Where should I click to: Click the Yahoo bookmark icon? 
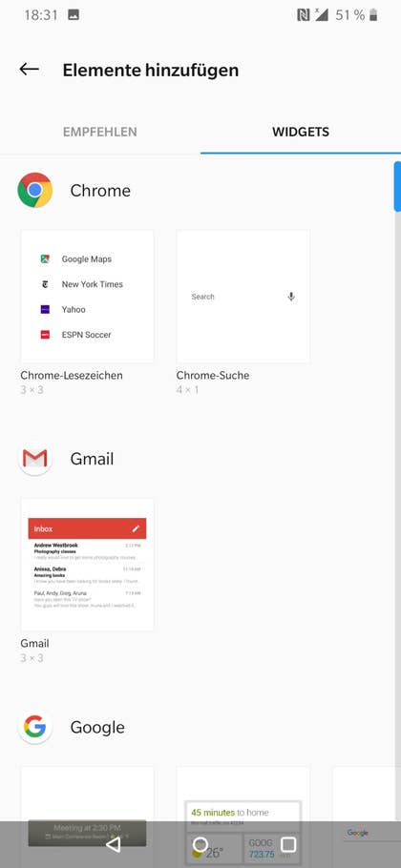pos(45,309)
